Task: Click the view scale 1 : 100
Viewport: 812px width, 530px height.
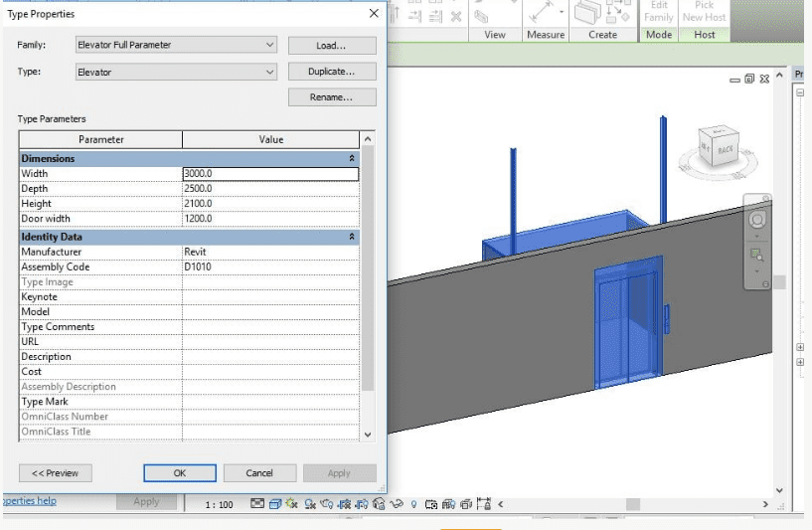Action: pyautogui.click(x=219, y=504)
